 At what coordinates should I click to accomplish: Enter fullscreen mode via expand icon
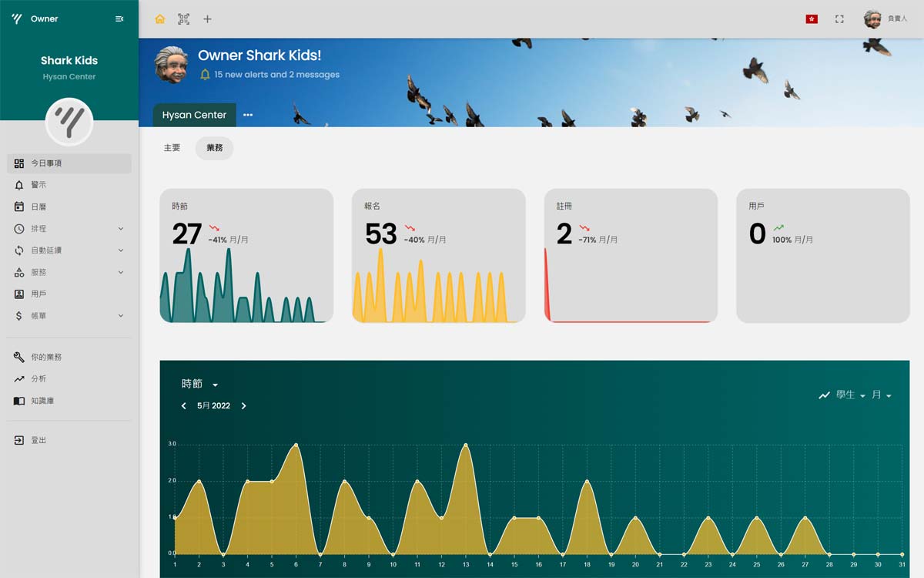pos(839,19)
